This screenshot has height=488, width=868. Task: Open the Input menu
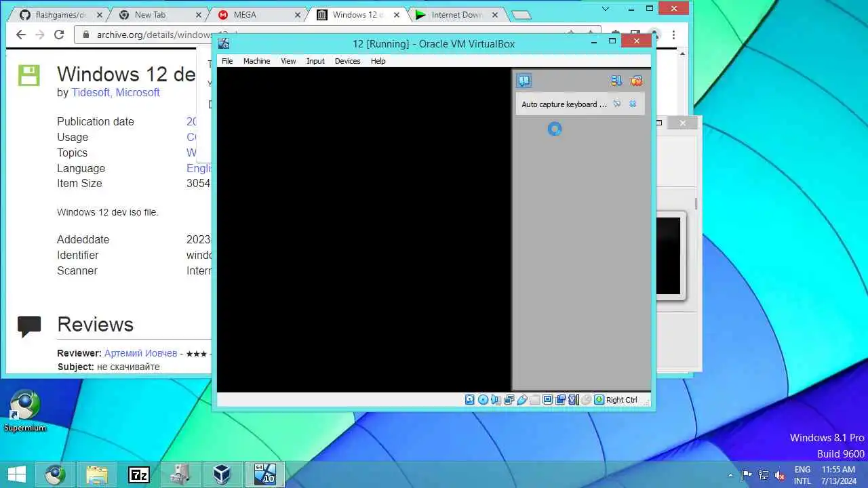315,61
